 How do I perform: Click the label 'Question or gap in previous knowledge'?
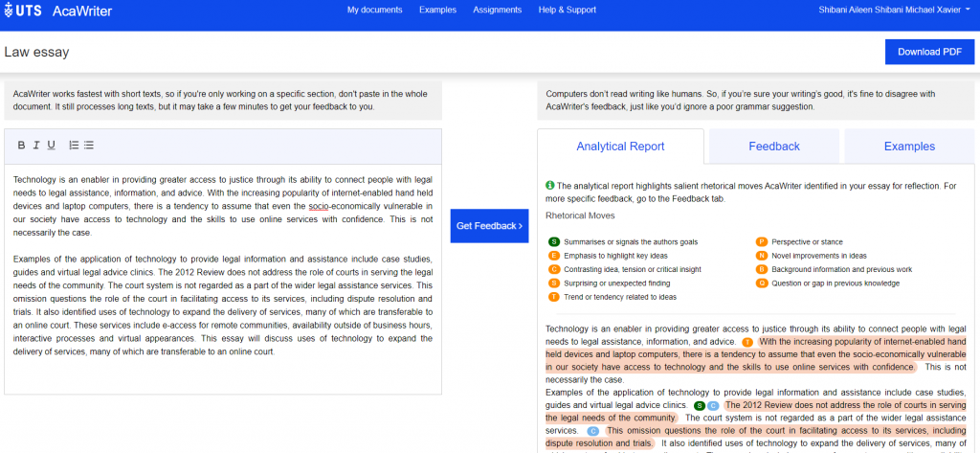click(835, 283)
